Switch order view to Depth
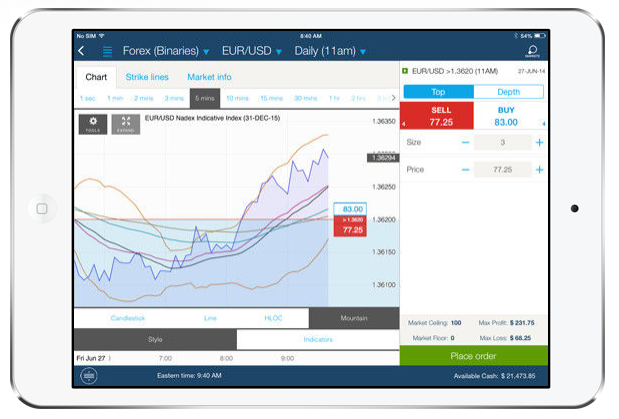The width and height of the screenshot is (619, 419). (509, 91)
